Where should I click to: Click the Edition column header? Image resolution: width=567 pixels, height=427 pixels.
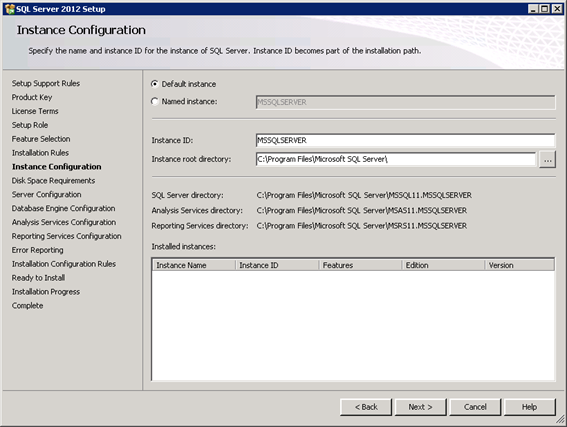443,265
